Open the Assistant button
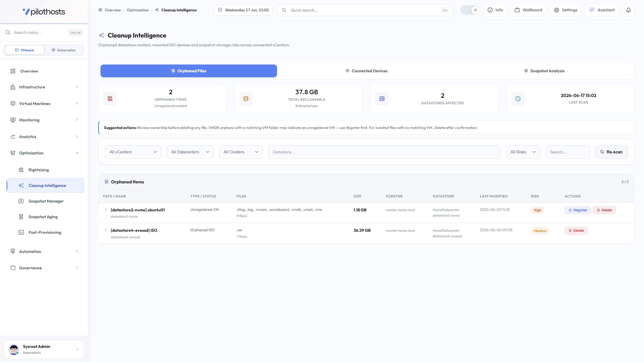Image resolution: width=644 pixels, height=362 pixels. (602, 10)
